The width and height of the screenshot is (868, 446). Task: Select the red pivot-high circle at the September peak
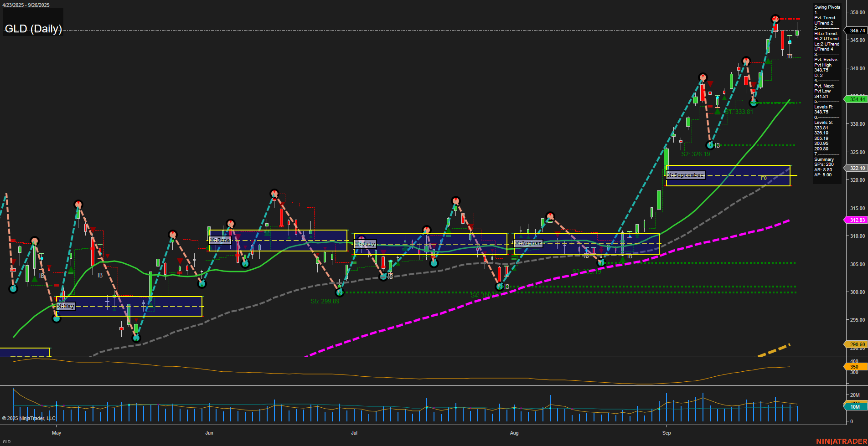pos(775,19)
